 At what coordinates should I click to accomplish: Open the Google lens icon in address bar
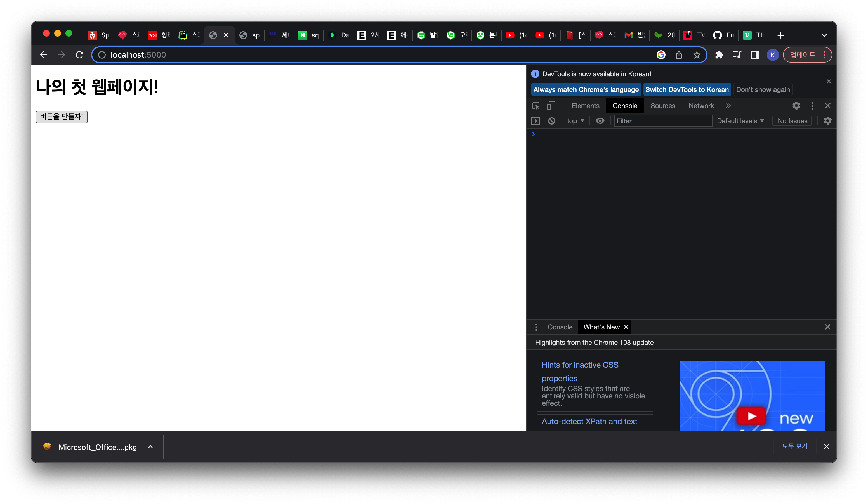(661, 55)
